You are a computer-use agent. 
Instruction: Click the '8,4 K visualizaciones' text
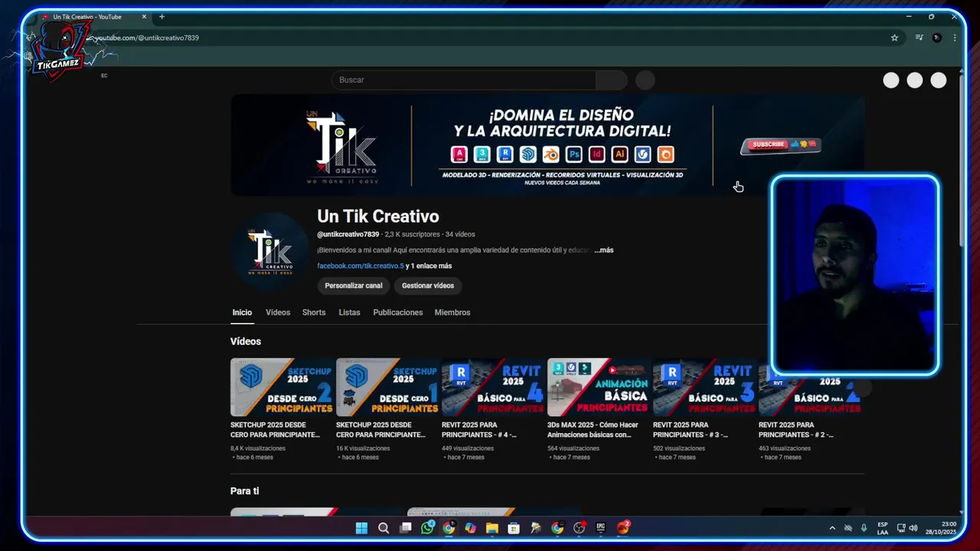[258, 448]
